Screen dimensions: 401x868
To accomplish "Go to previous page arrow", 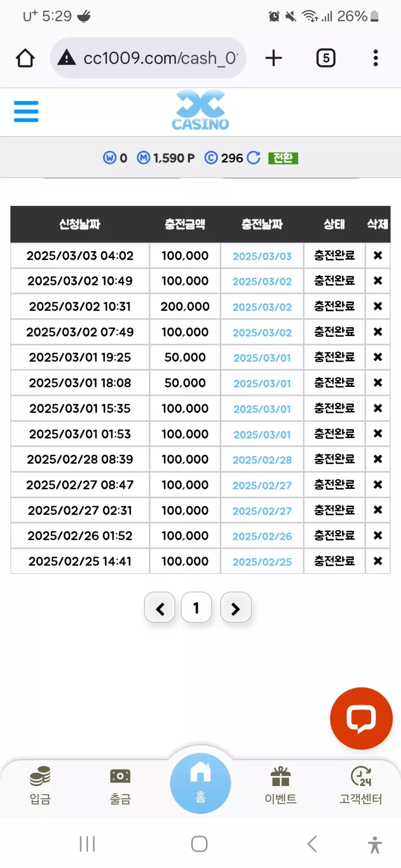I will pyautogui.click(x=160, y=608).
